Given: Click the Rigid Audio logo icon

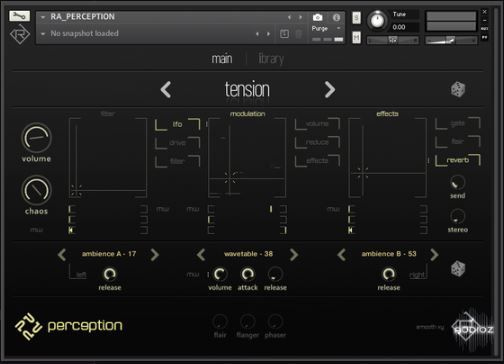Looking at the screenshot, I should click(20, 34).
